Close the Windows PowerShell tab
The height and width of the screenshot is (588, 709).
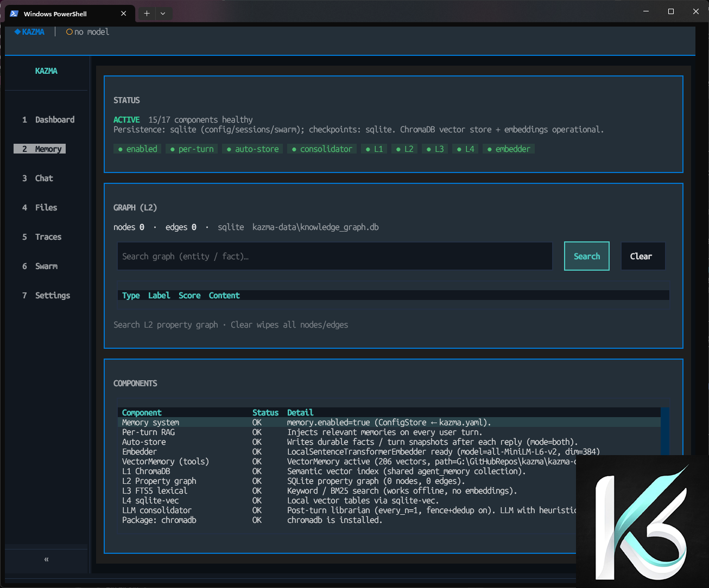(124, 14)
